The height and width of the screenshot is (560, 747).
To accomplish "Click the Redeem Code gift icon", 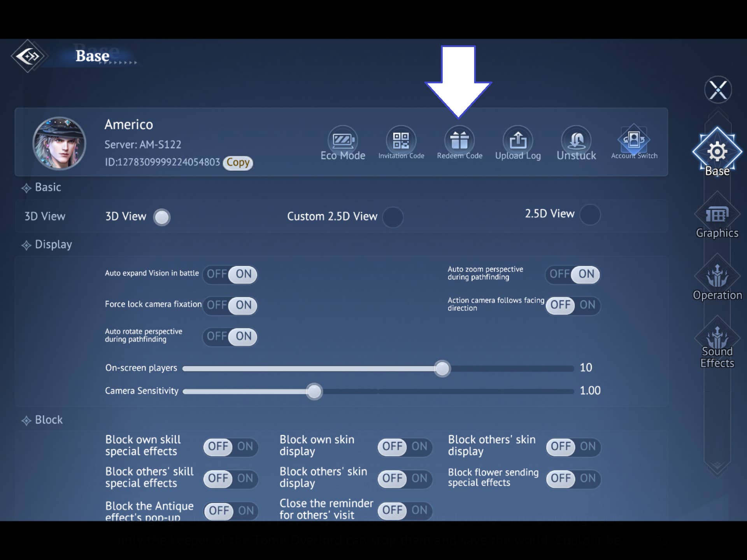I will tap(459, 140).
